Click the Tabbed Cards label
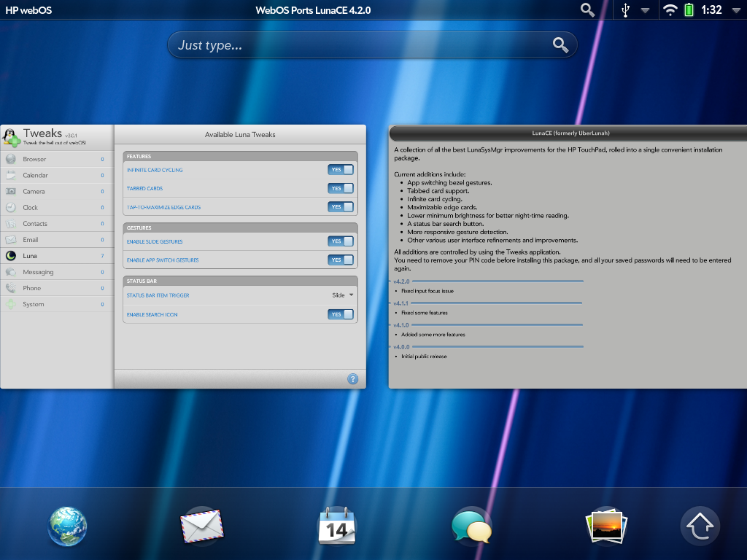The width and height of the screenshot is (747, 560). coord(145,189)
